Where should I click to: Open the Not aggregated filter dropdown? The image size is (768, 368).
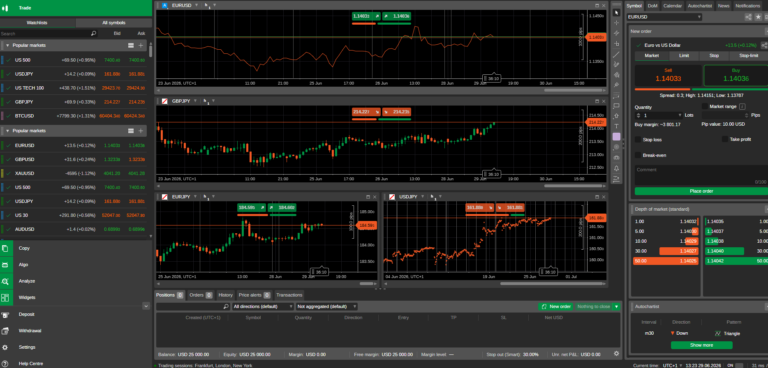point(326,307)
